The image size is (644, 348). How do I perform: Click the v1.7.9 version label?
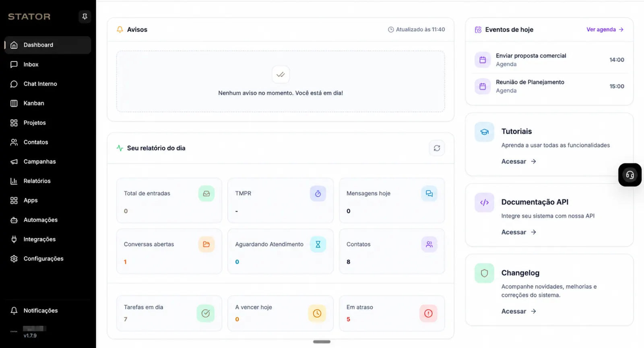30,336
